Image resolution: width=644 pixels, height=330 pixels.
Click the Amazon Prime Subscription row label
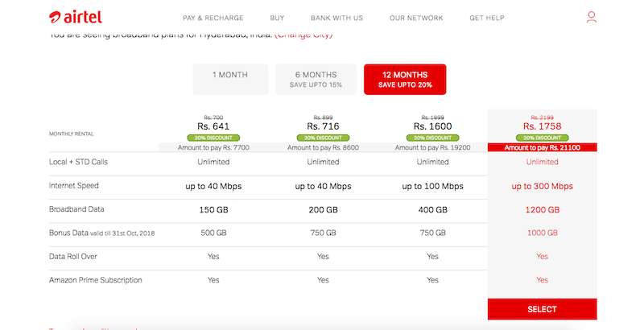(96, 280)
